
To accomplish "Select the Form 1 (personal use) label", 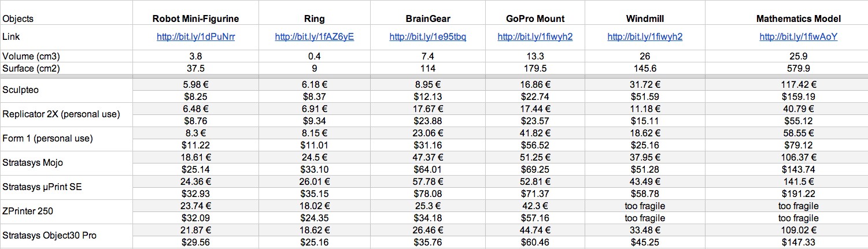I will pyautogui.click(x=48, y=139).
